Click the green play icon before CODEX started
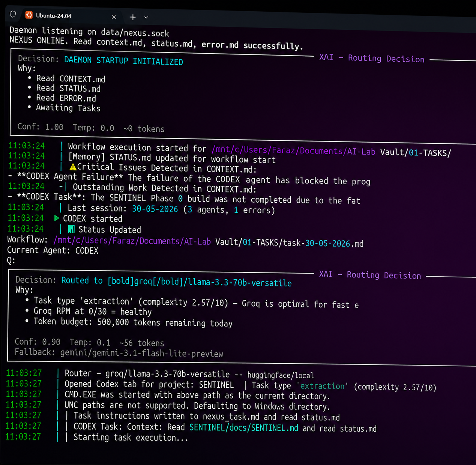Viewport: 476px width, 465px height. [x=57, y=218]
